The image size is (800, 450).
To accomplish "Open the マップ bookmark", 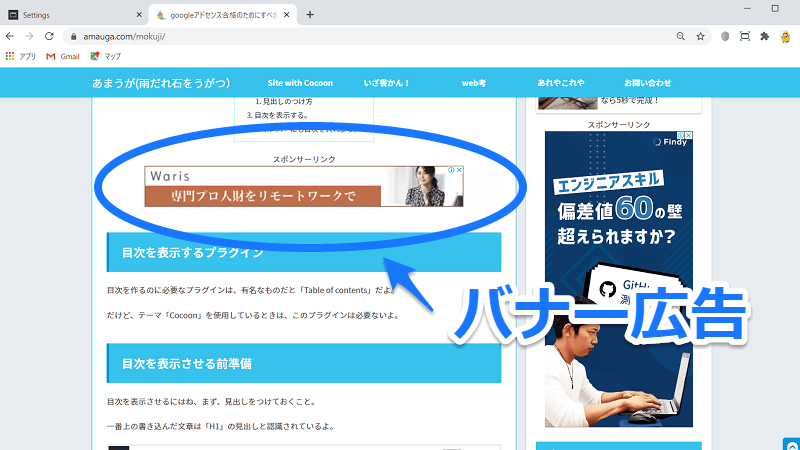I will click(105, 56).
